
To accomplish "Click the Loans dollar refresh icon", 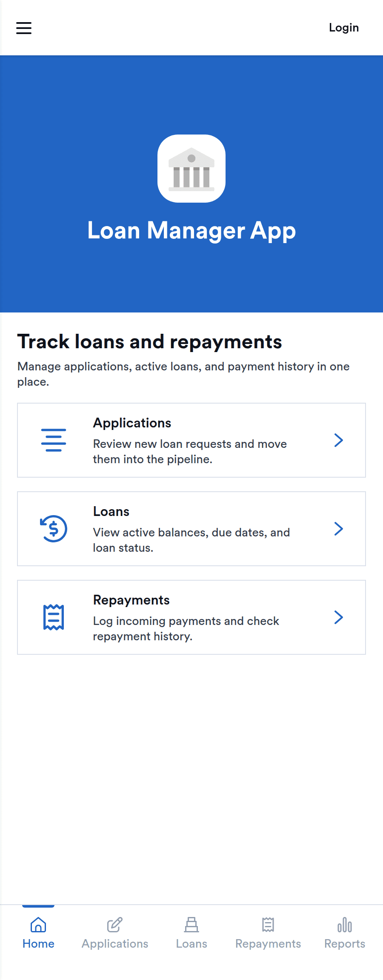I will pyautogui.click(x=54, y=529).
